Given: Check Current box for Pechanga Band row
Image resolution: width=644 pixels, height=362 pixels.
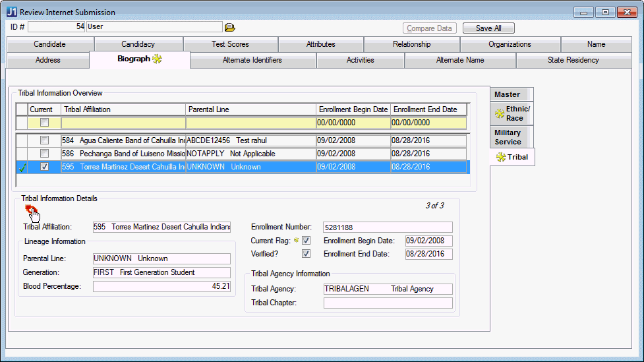Looking at the screenshot, I should [44, 154].
